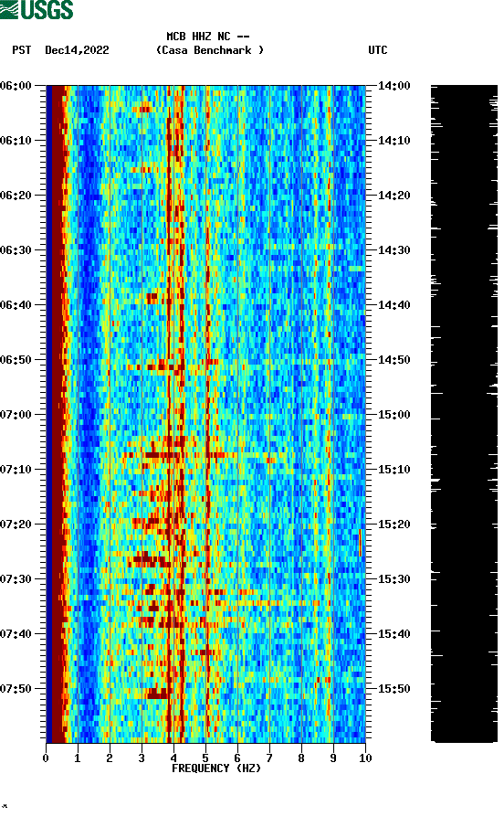Click the UTC timezone label
The width and height of the screenshot is (504, 816).
[x=378, y=50]
